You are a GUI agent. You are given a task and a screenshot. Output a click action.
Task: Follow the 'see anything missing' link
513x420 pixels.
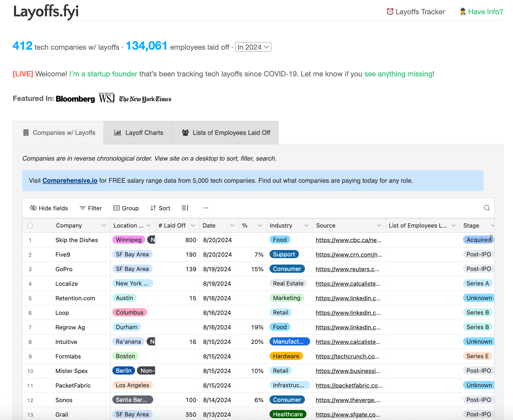(x=398, y=74)
